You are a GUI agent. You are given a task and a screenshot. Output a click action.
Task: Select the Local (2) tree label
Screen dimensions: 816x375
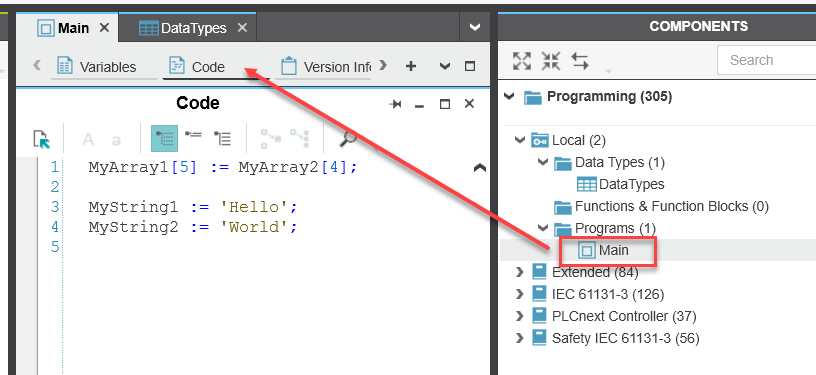coord(579,140)
